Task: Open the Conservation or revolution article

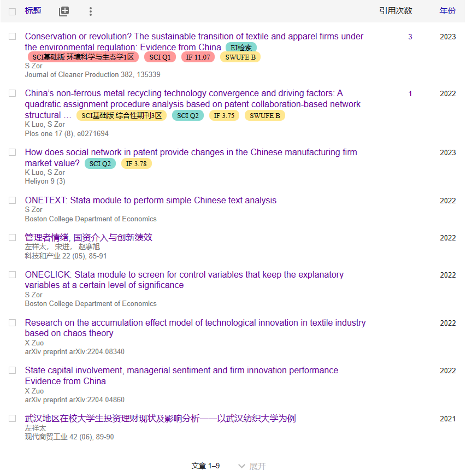Action: tap(194, 37)
